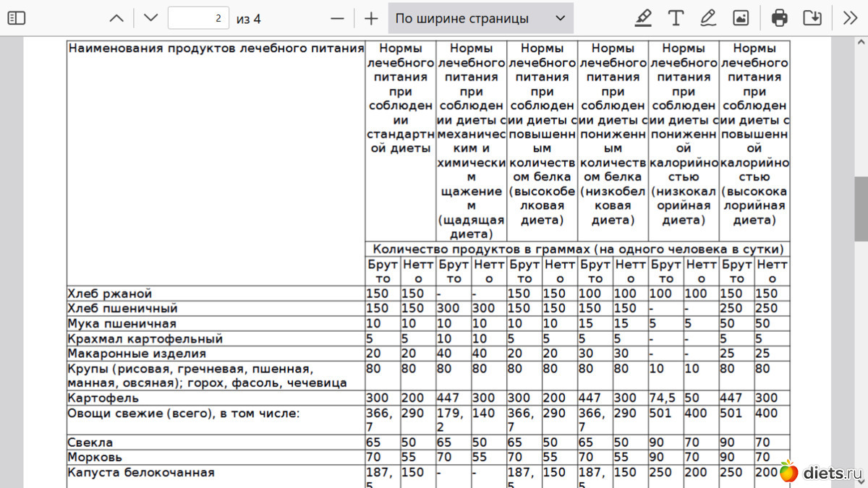Click the 'Картофель' row label

[x=103, y=398]
